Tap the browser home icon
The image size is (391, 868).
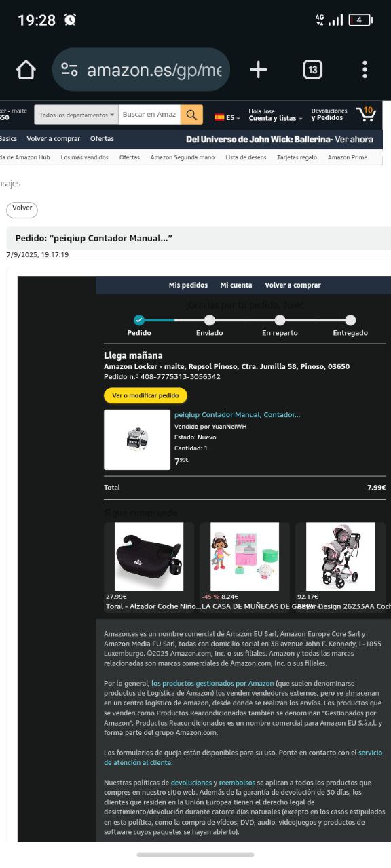[26, 69]
